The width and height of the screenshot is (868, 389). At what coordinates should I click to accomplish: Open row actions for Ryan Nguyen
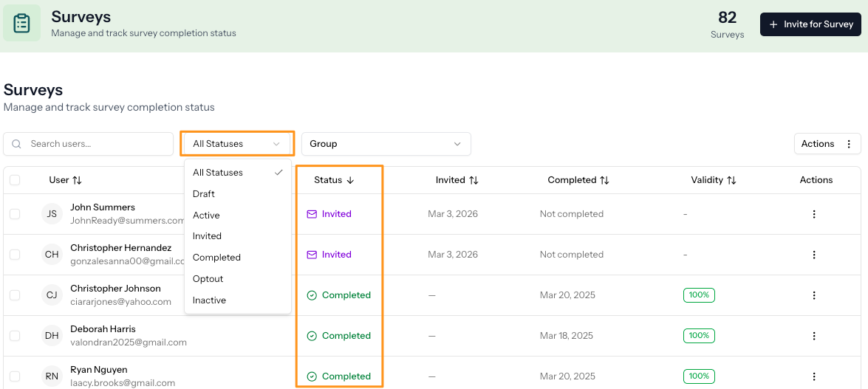(814, 376)
